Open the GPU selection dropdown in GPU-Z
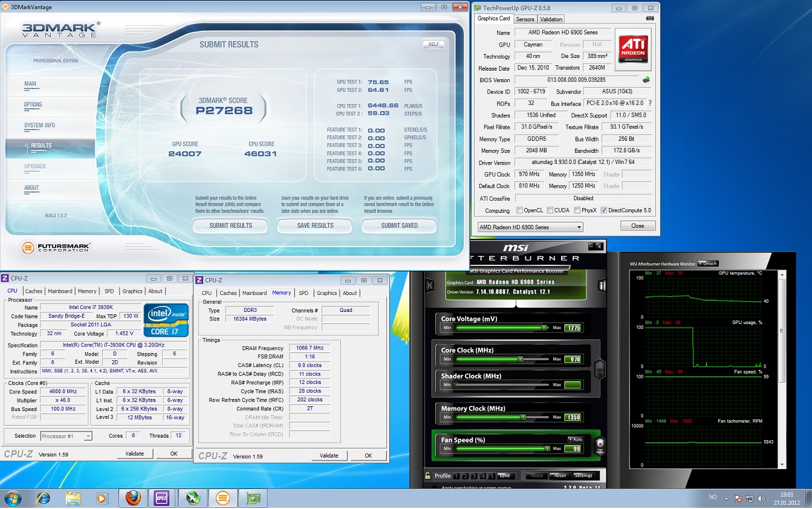The image size is (812, 509). tap(530, 227)
